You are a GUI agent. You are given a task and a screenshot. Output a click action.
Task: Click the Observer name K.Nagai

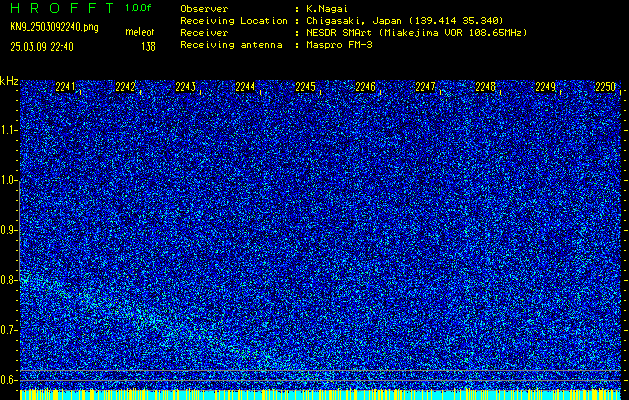coord(327,9)
